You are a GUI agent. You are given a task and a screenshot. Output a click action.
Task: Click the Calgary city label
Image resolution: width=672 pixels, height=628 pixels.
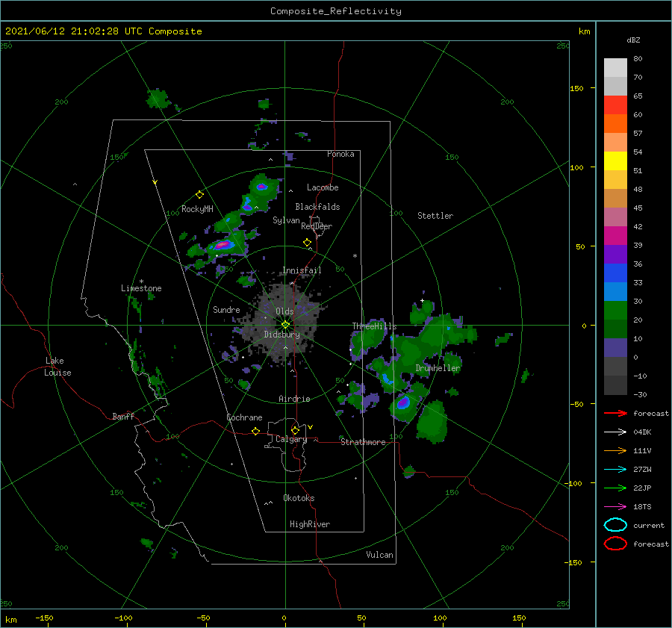[291, 439]
